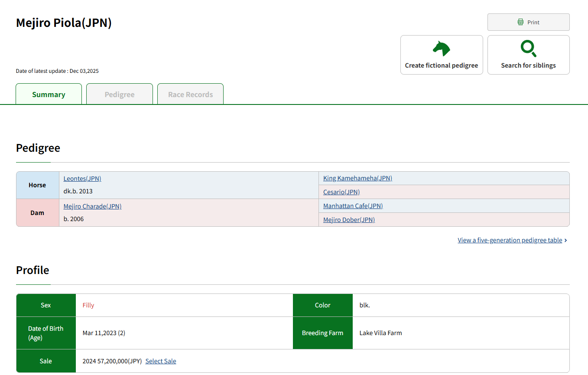Click the Breeding Farm label cell
The width and height of the screenshot is (588, 375).
(323, 333)
